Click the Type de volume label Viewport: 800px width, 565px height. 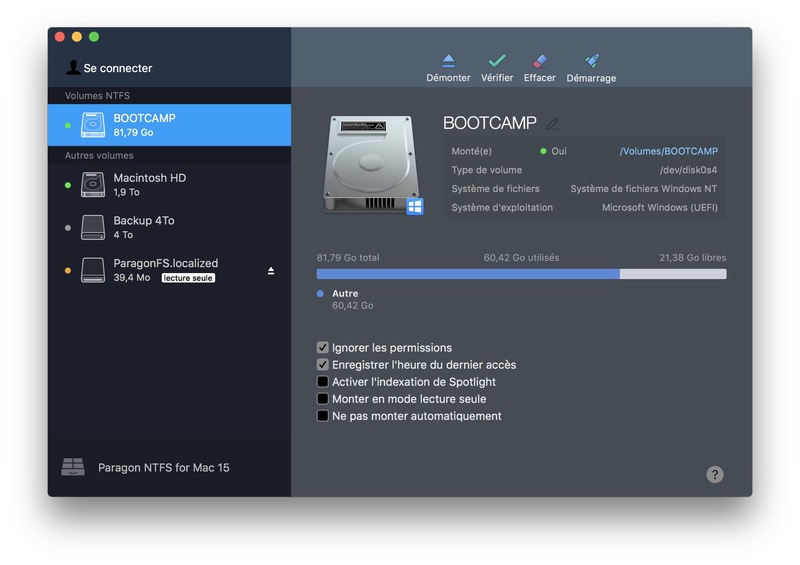[x=487, y=170]
